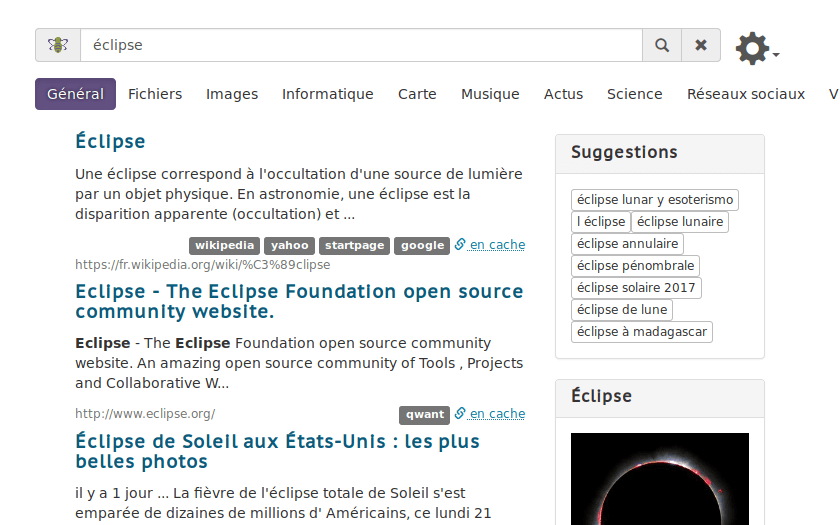Click the bee logo icon beside search
Screen dimensions: 840x525
[58, 45]
